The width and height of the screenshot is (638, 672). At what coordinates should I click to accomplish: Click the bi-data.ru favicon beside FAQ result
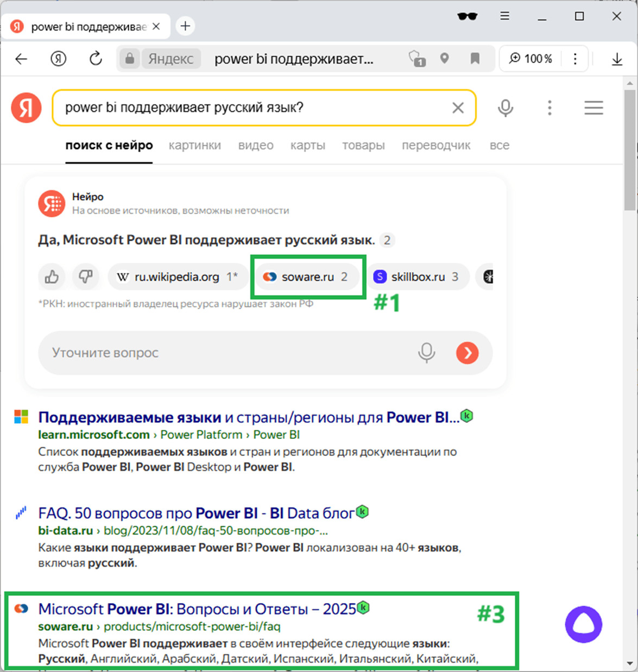[x=21, y=513]
